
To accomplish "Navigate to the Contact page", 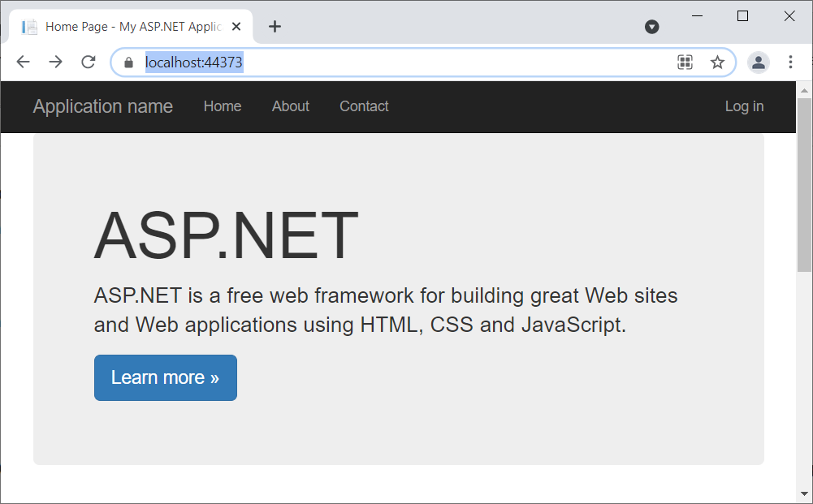I will (x=364, y=106).
